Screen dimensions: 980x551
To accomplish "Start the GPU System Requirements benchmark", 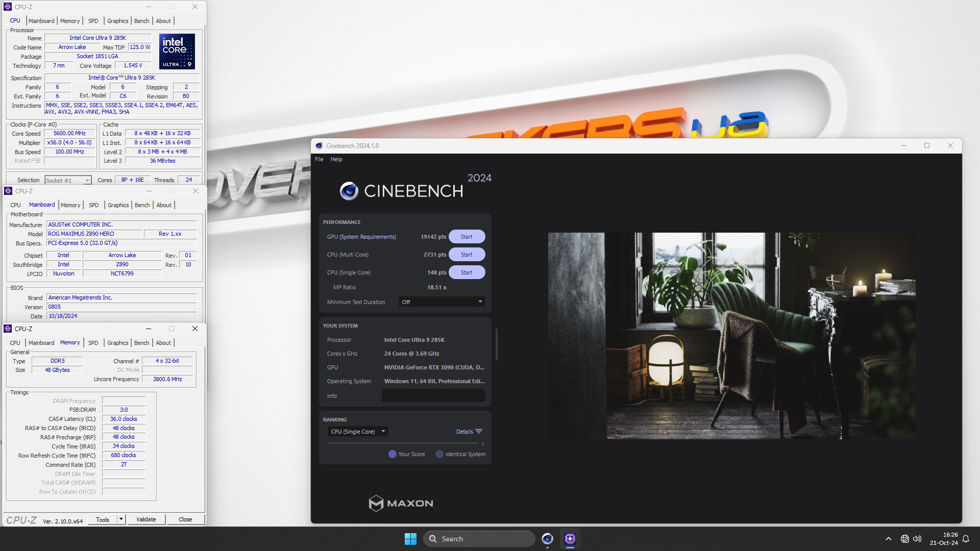I will [x=467, y=236].
